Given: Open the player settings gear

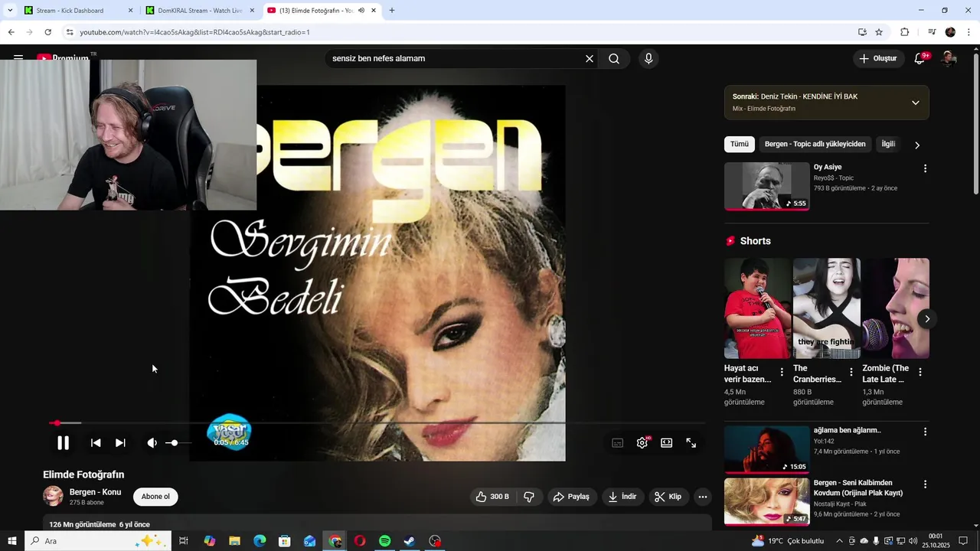Looking at the screenshot, I should pos(642,442).
